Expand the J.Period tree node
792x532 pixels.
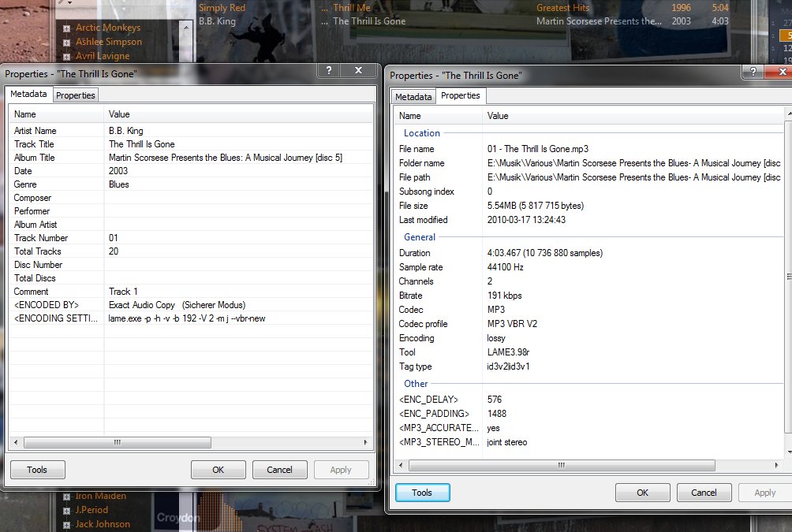[66, 511]
